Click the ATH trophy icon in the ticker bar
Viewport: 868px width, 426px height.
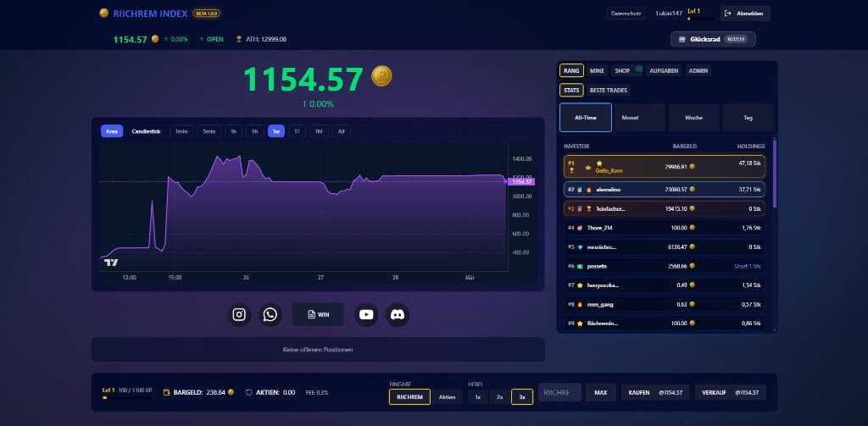coord(238,39)
